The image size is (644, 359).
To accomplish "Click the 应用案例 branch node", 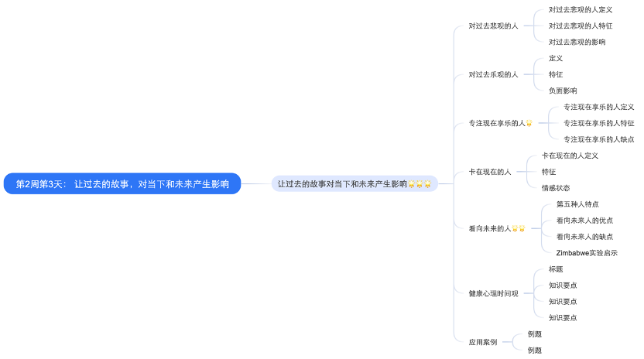I will coord(483,341).
